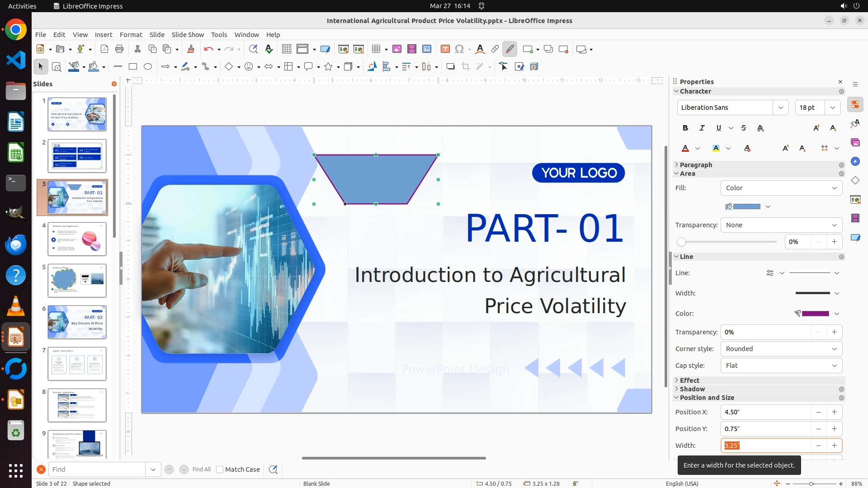This screenshot has height=488, width=868.
Task: Click the Shadow toggle icon
Action: [x=450, y=67]
